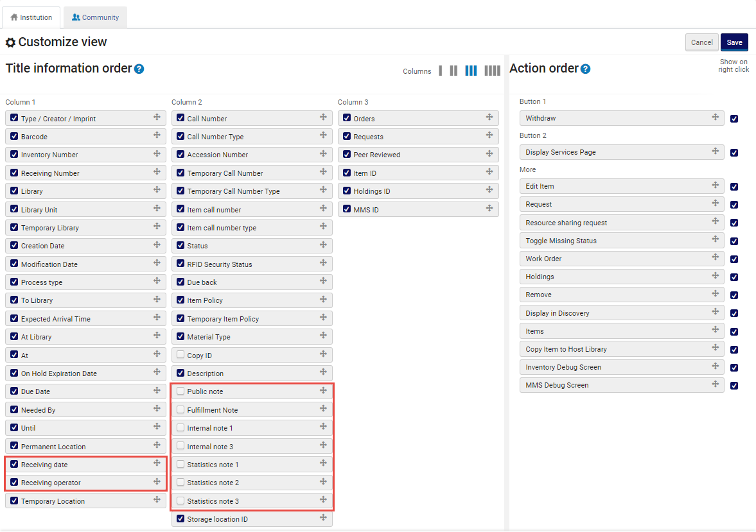
Task: Select the one-column layout icon
Action: 440,71
